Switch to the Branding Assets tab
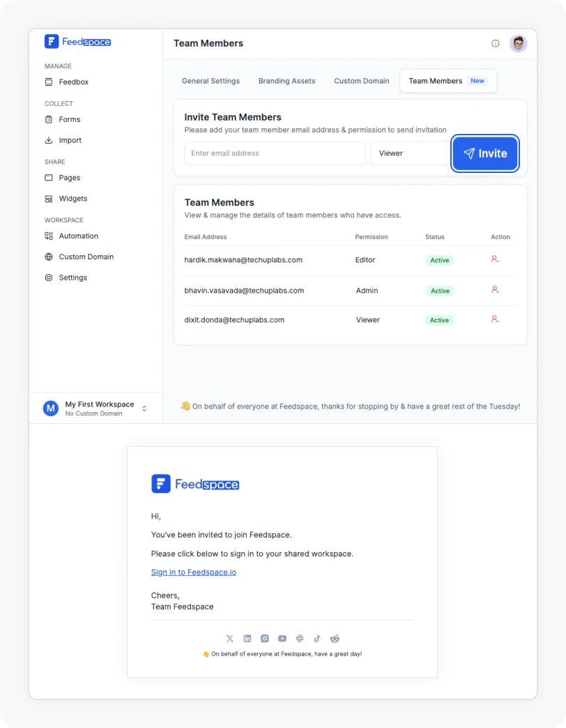 coord(286,81)
